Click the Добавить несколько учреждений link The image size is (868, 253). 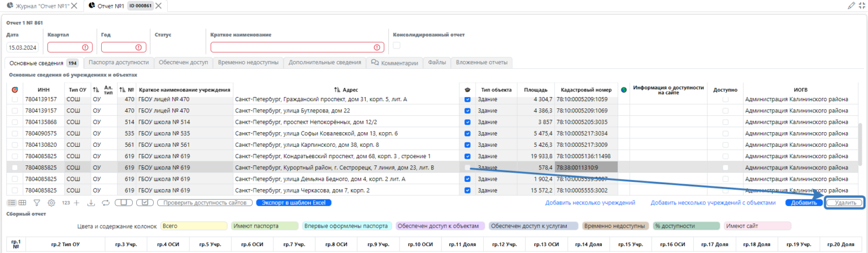pyautogui.click(x=590, y=202)
